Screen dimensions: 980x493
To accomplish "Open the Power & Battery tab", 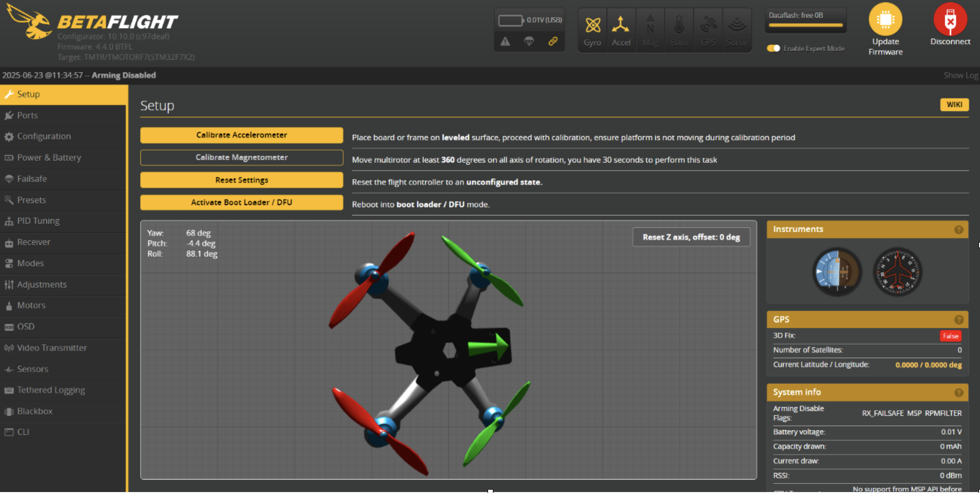I will pos(63,158).
